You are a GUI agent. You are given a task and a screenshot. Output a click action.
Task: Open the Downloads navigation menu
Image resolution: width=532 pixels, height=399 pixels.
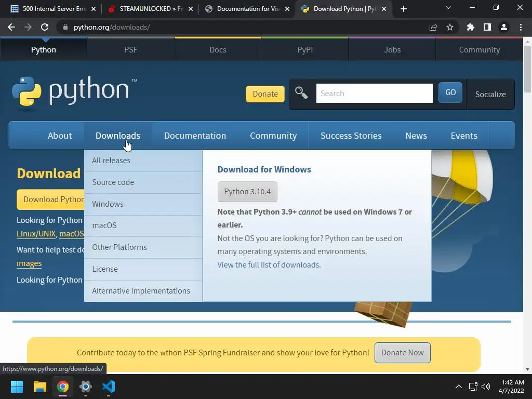[118, 136]
